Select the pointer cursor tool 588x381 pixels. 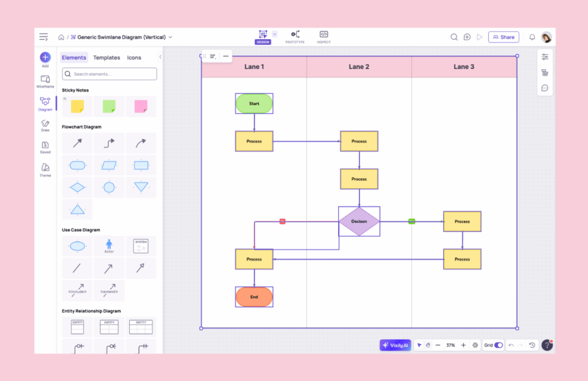tap(419, 345)
